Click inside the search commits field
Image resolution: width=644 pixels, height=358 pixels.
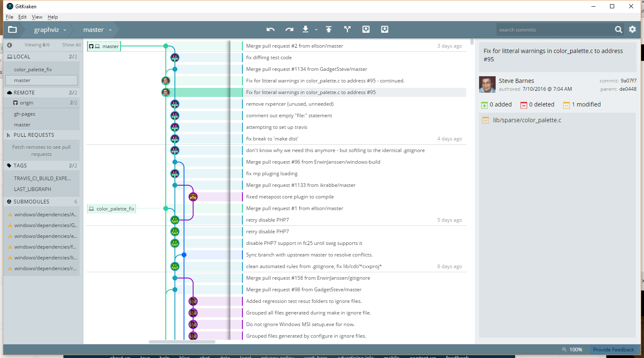tap(555, 29)
